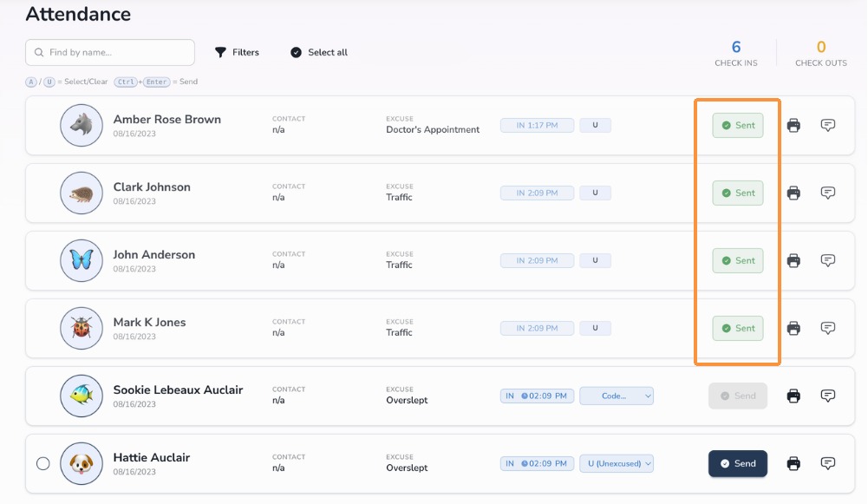Image resolution: width=868 pixels, height=504 pixels.
Task: Click the Filters funnel icon
Action: [220, 52]
